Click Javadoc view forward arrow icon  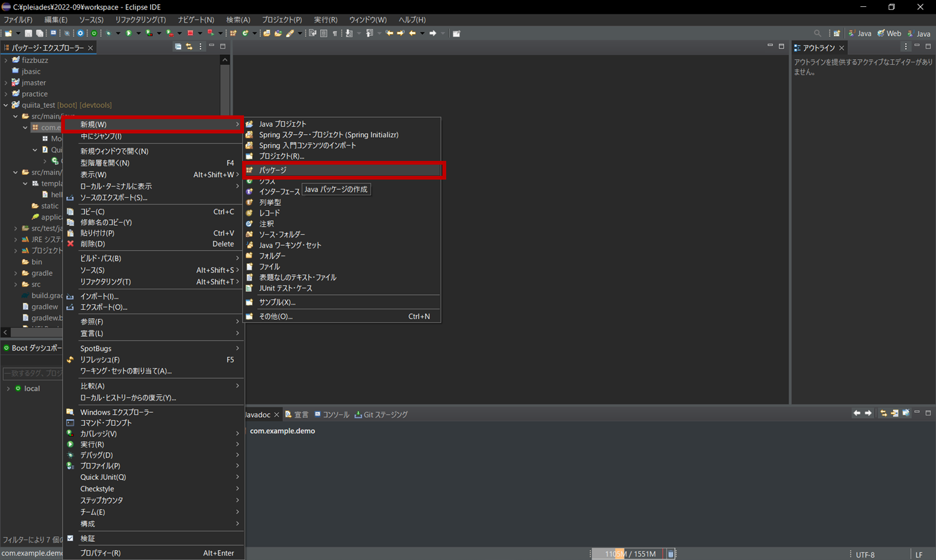tap(868, 413)
